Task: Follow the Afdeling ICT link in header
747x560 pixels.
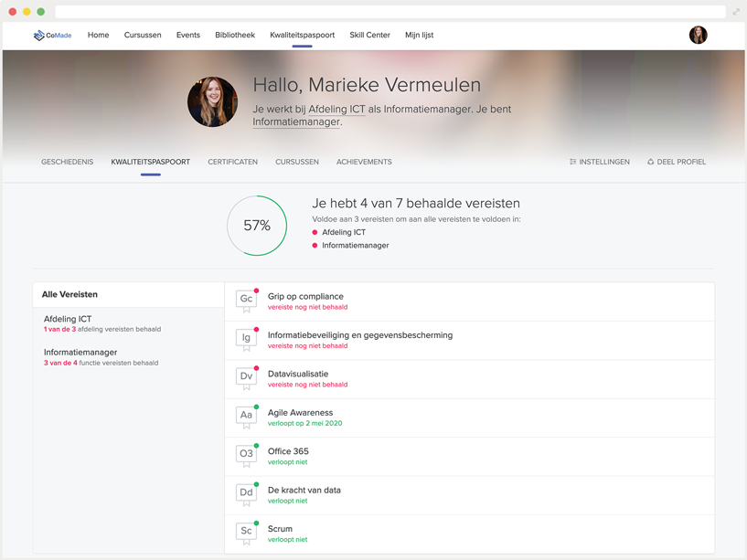Action: (x=336, y=110)
